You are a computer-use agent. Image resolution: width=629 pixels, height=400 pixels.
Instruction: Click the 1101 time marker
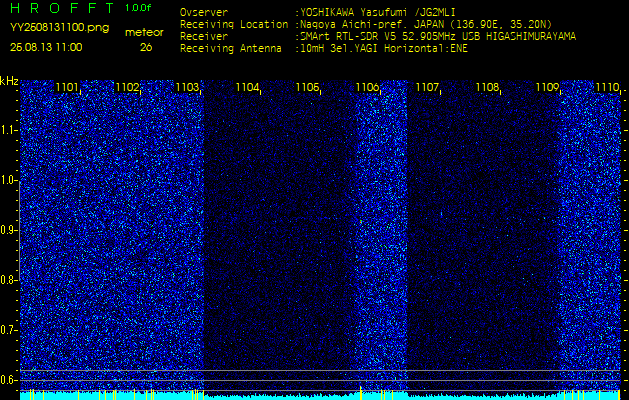[x=67, y=87]
